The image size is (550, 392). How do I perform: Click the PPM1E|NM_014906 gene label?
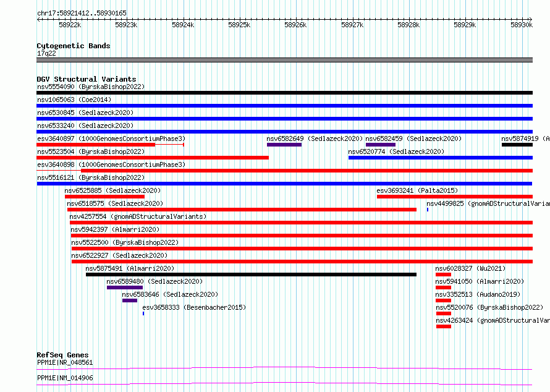[65, 378]
